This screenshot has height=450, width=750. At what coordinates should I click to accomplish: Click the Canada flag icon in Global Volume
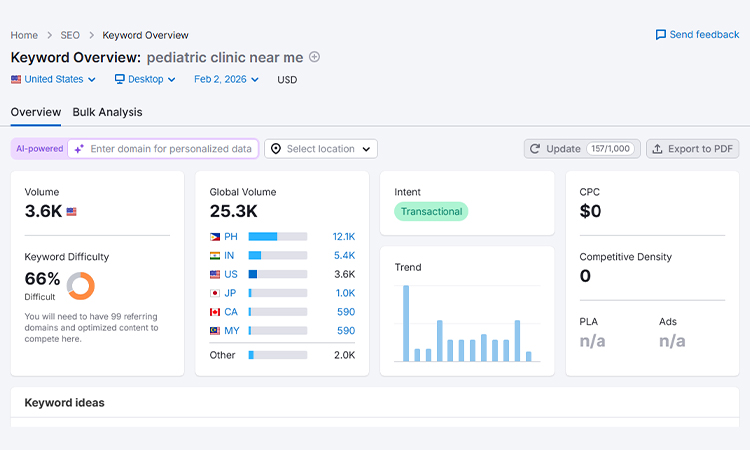coord(215,312)
